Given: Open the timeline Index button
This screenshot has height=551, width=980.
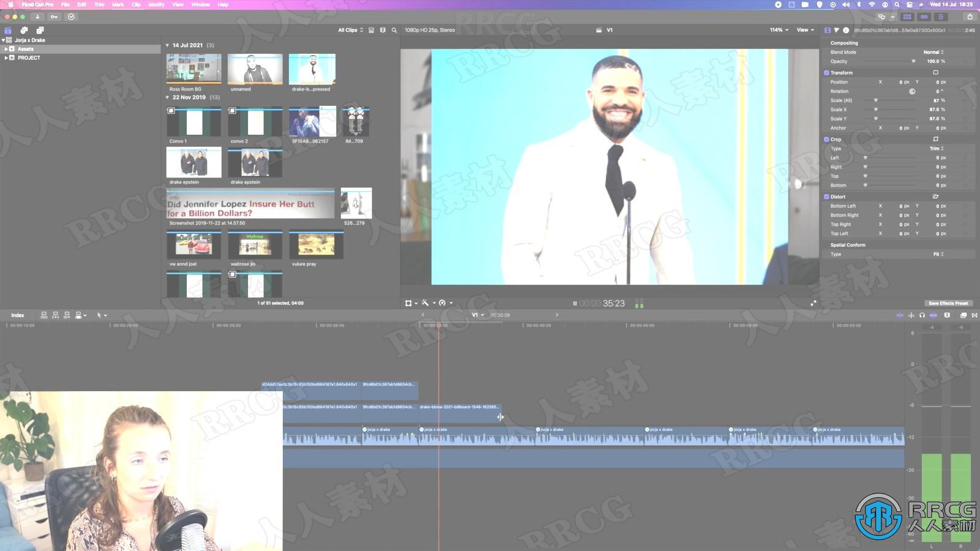Looking at the screenshot, I should [x=18, y=315].
